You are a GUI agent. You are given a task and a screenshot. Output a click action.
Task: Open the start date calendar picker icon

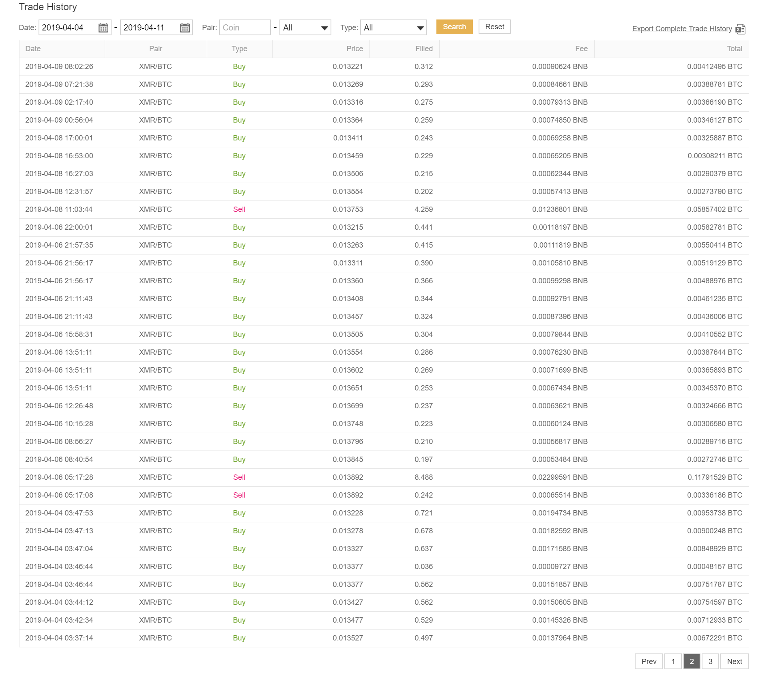[103, 28]
